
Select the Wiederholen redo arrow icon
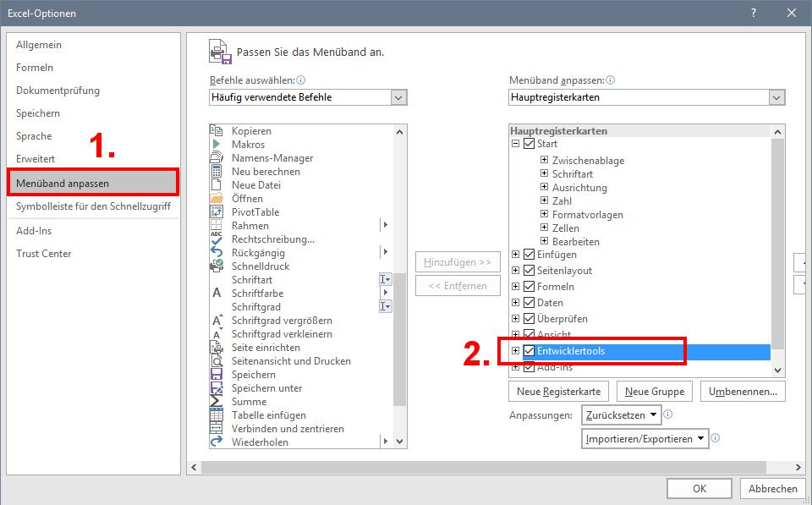coord(217,442)
